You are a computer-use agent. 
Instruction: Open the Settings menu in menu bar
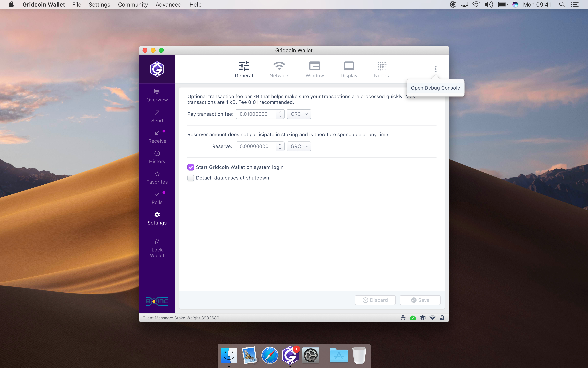tap(99, 5)
